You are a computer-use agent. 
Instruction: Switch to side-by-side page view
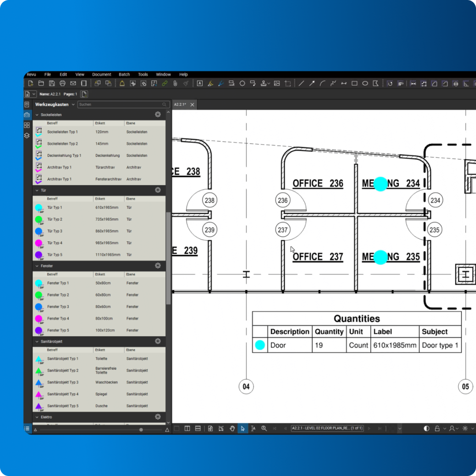coord(187,428)
